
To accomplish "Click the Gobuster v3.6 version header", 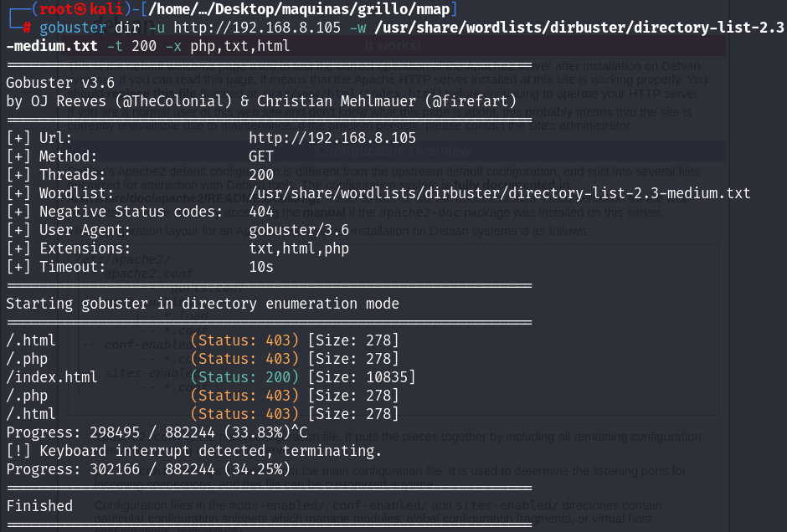I will [x=64, y=83].
